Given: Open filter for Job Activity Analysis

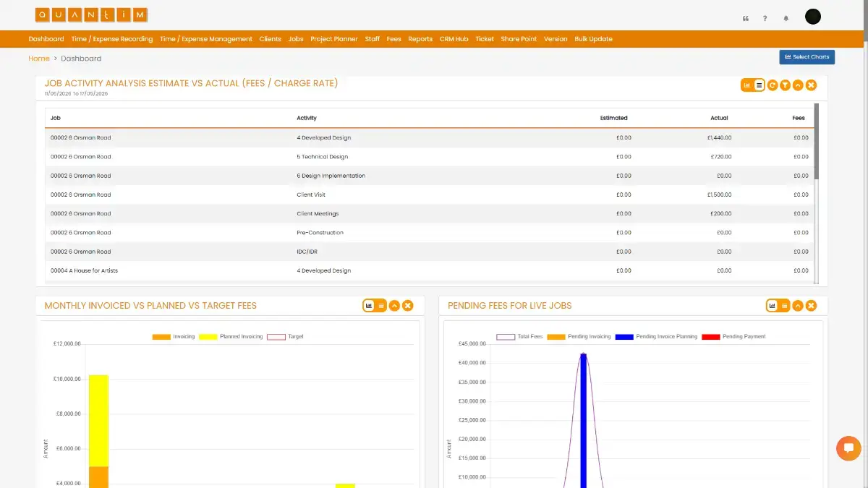Looking at the screenshot, I should tap(785, 85).
